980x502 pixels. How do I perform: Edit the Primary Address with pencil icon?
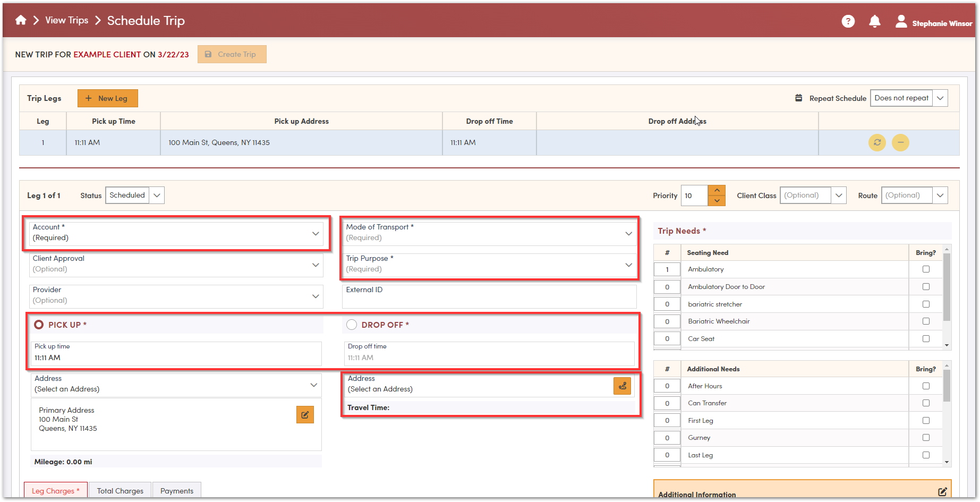click(x=305, y=415)
